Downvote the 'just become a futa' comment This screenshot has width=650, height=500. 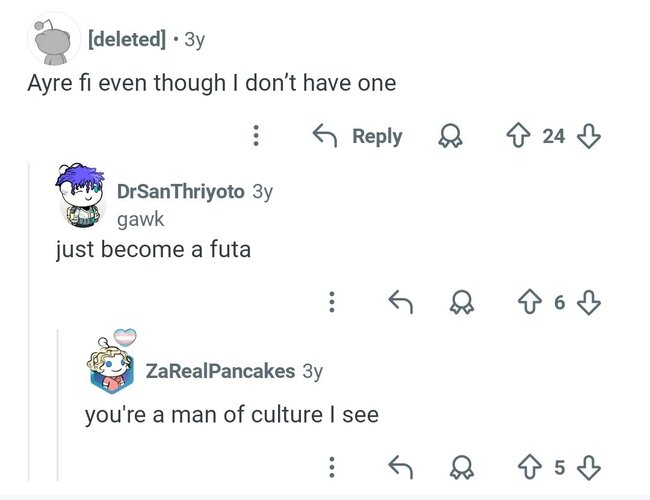589,303
